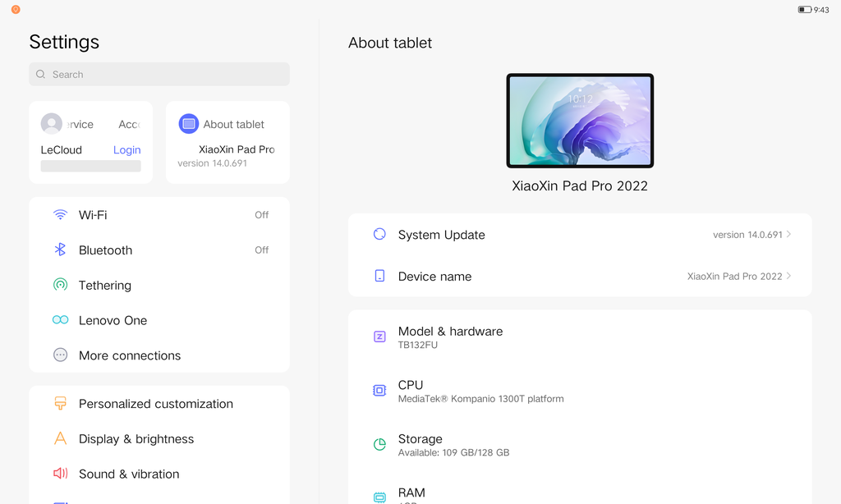The image size is (841, 504).
Task: Click the Personalized customization brush icon
Action: point(60,403)
